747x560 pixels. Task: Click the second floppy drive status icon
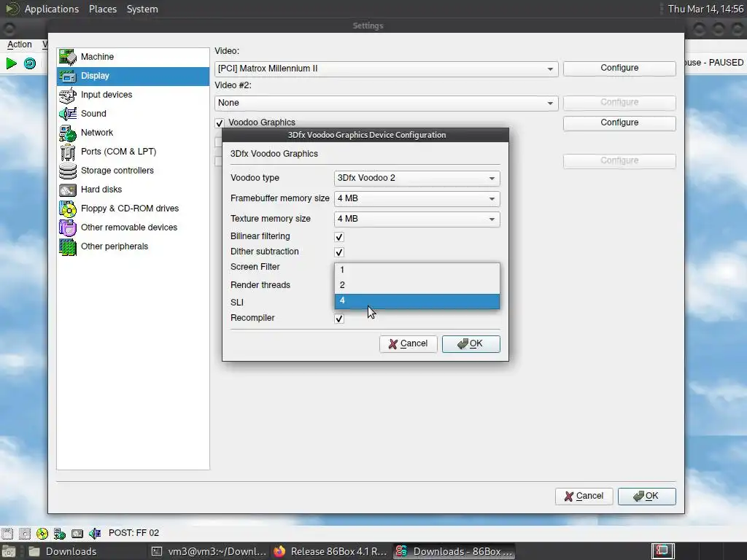click(x=24, y=533)
